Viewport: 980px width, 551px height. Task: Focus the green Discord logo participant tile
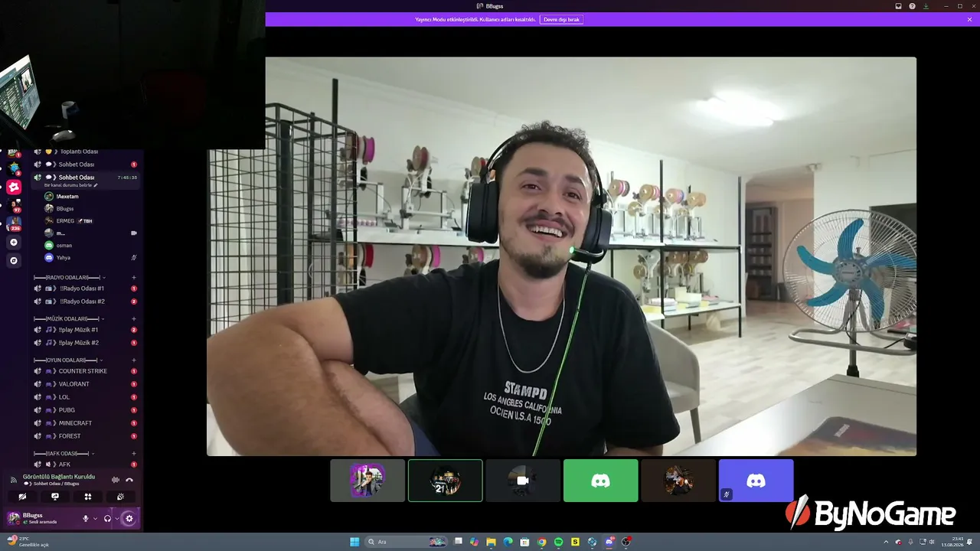[x=600, y=481]
